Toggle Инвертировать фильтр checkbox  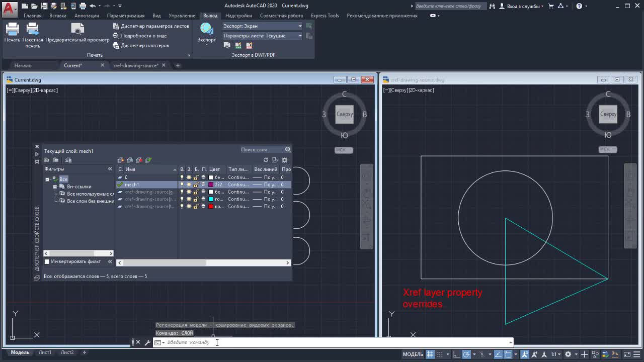[x=47, y=261]
